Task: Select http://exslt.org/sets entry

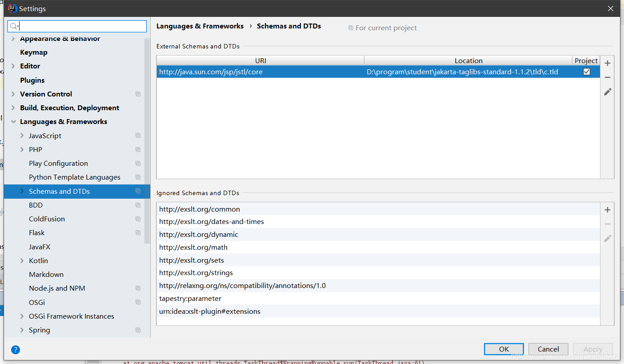Action: pos(378,260)
